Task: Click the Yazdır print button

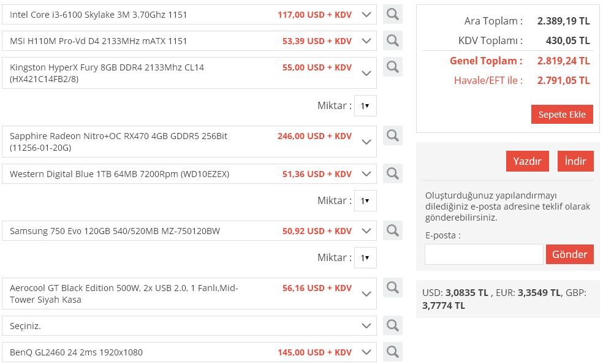Action: 527,161
